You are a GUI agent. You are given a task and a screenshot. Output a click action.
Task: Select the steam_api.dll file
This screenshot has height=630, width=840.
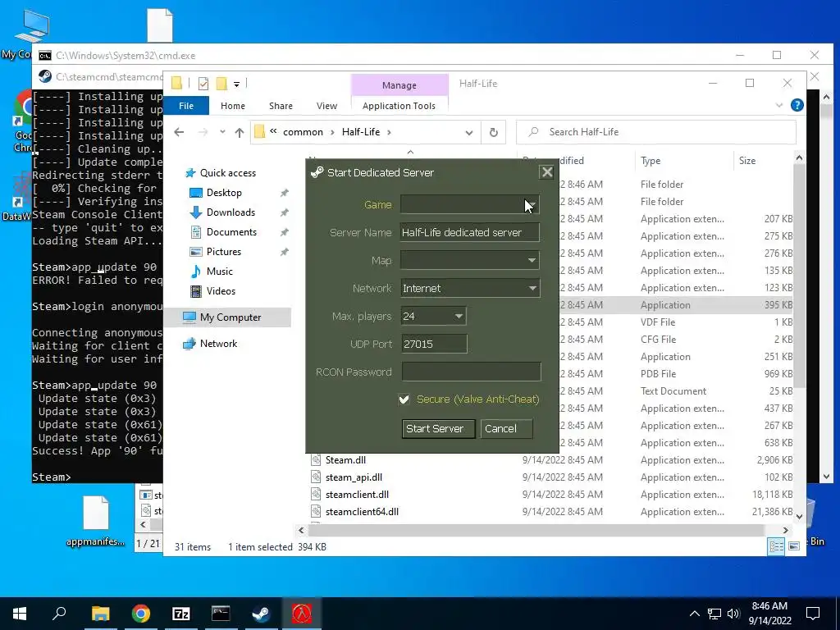[354, 477]
